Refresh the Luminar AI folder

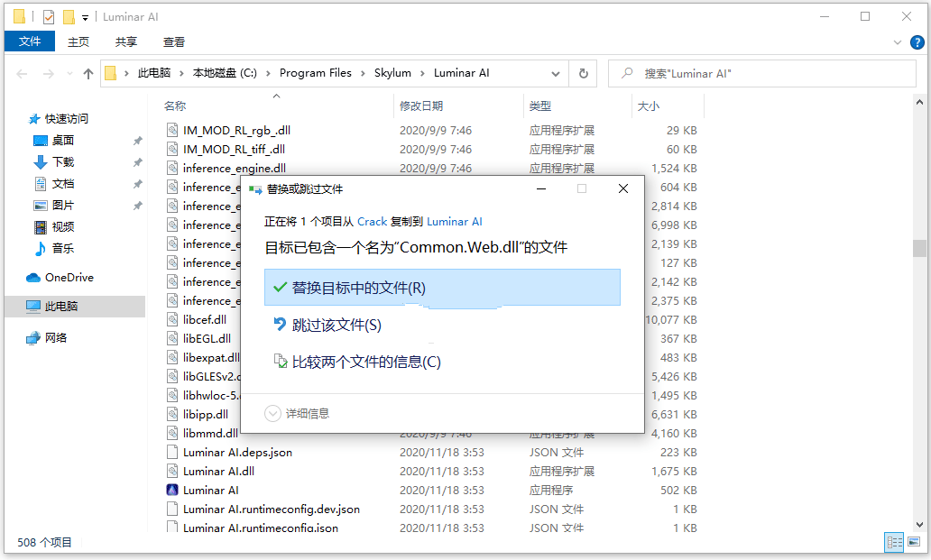(583, 74)
